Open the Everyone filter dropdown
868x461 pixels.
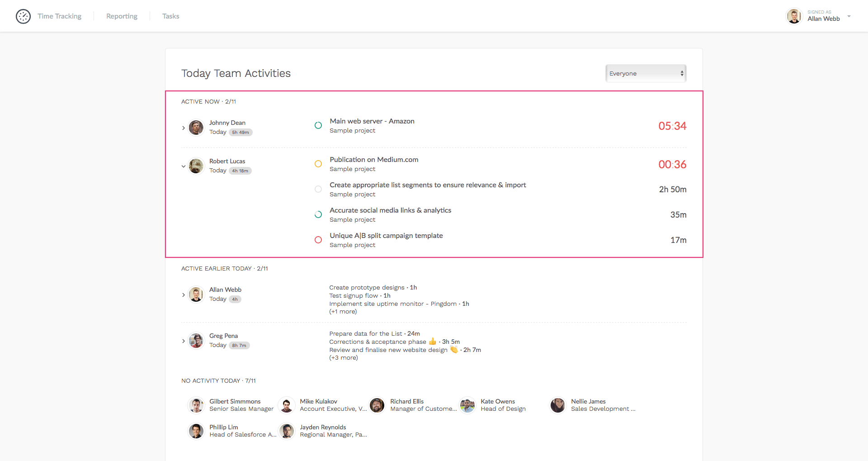click(x=646, y=73)
